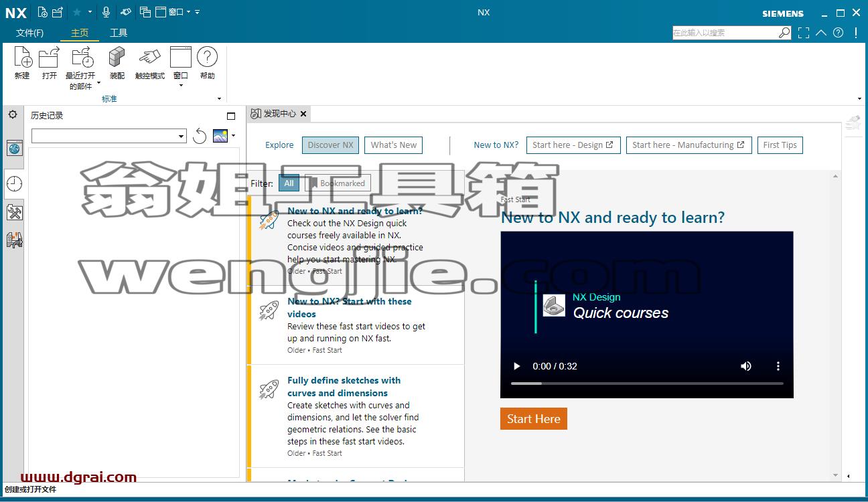
Task: Click the touch mode hand icon in the title bar
Action: (126, 12)
